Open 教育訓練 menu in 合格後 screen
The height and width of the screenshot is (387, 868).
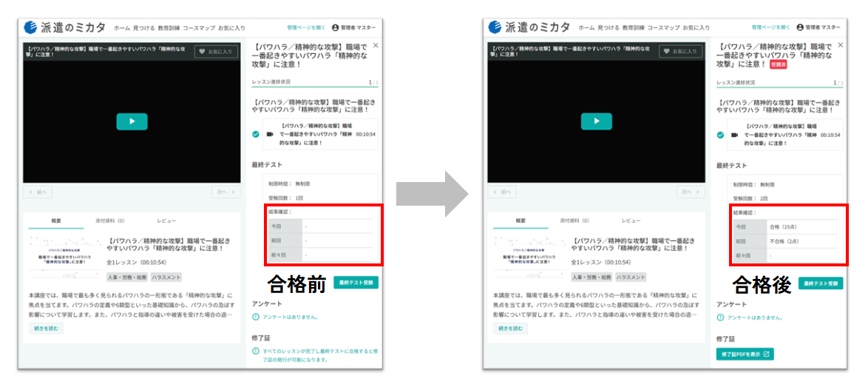click(634, 27)
